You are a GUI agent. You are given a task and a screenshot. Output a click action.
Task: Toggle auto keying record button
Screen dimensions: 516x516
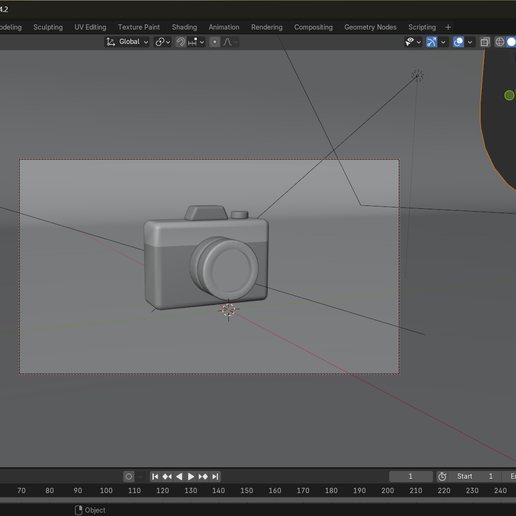coord(129,477)
